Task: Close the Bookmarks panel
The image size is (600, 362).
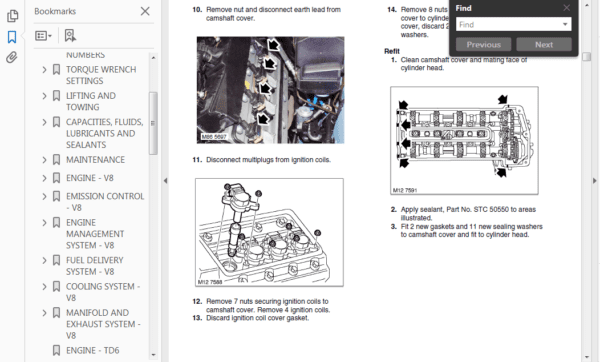Action: pyautogui.click(x=145, y=11)
